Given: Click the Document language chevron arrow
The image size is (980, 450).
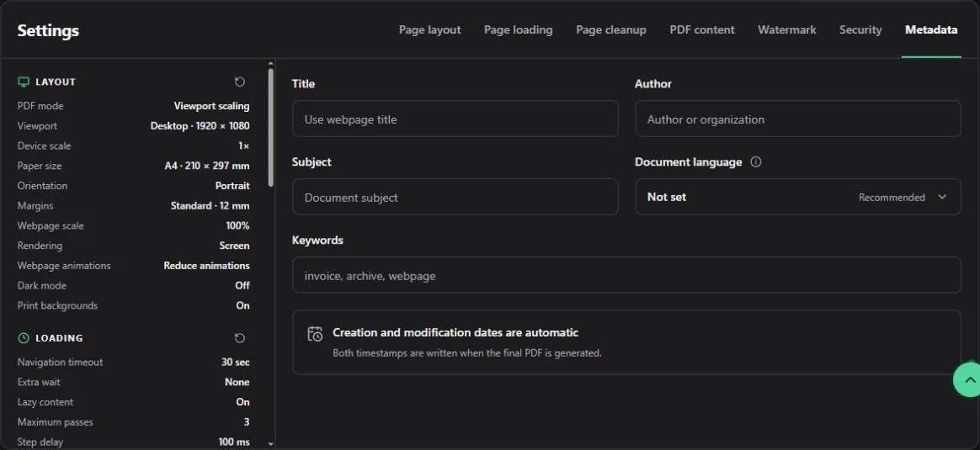Looking at the screenshot, I should pyautogui.click(x=942, y=197).
